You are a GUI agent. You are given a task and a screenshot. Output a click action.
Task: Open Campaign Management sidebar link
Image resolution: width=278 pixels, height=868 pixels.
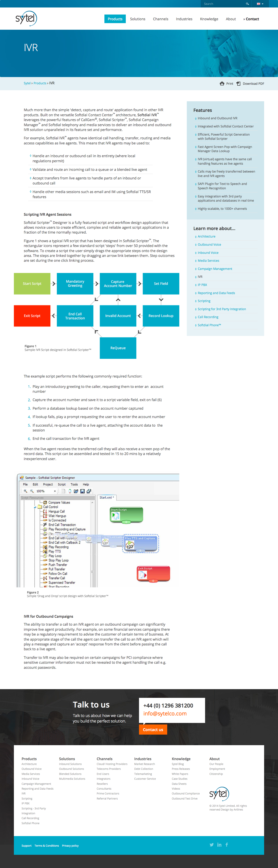point(215,269)
